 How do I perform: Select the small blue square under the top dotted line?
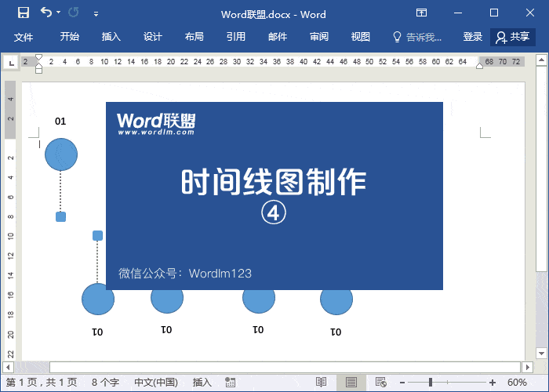pos(60,216)
